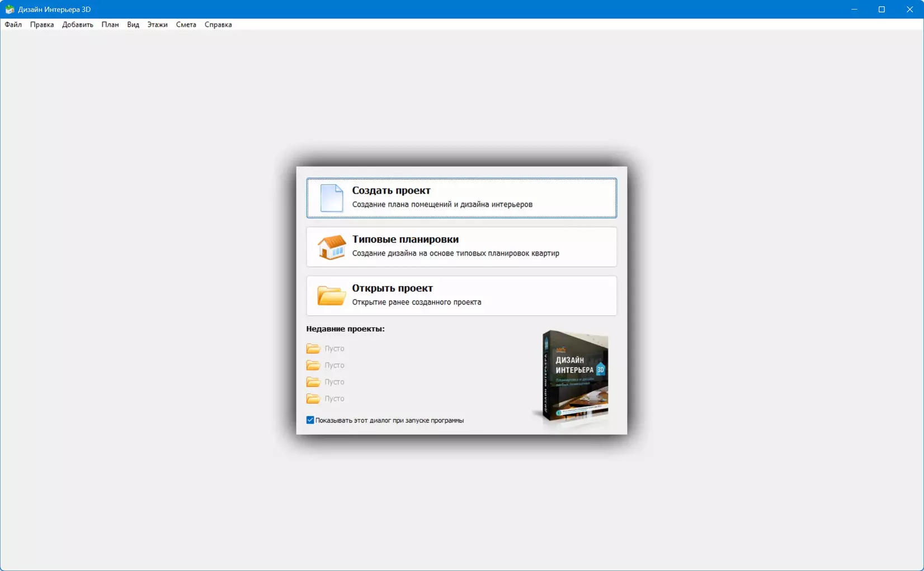Open the Правка menu
This screenshot has width=924, height=571.
click(x=42, y=25)
